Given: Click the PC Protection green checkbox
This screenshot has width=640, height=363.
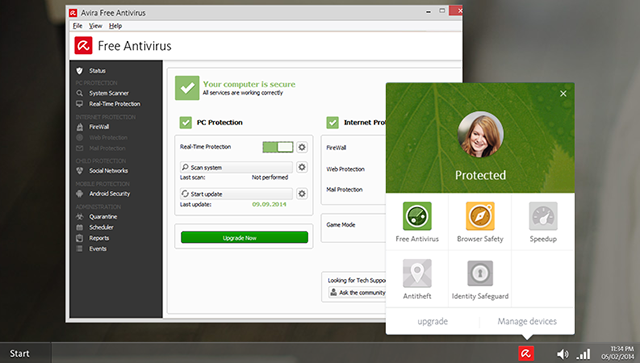Looking at the screenshot, I should 186,122.
